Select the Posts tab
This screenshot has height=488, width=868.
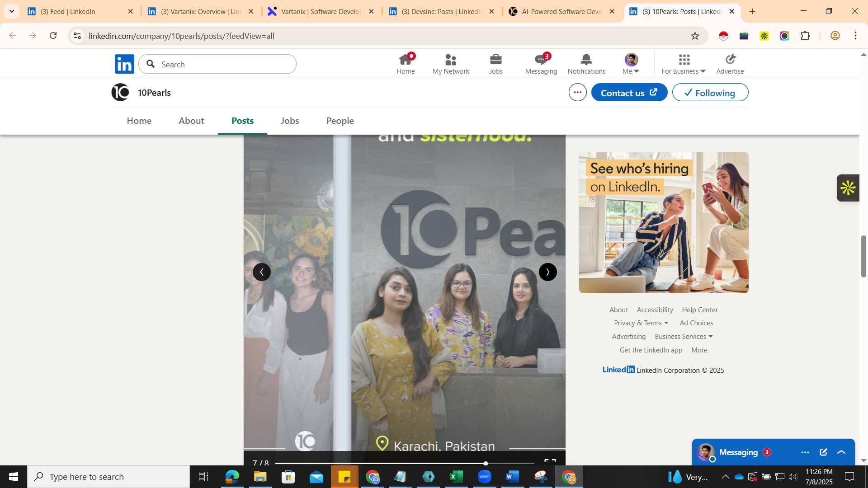(242, 121)
